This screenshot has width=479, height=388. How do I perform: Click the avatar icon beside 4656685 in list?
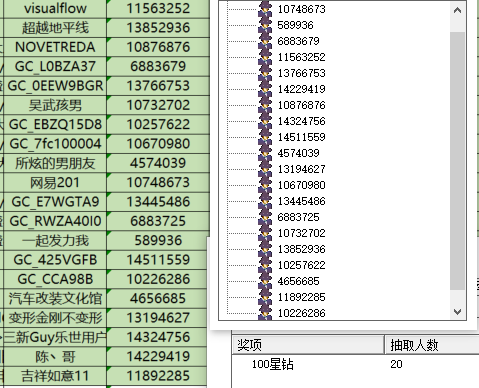(x=265, y=281)
